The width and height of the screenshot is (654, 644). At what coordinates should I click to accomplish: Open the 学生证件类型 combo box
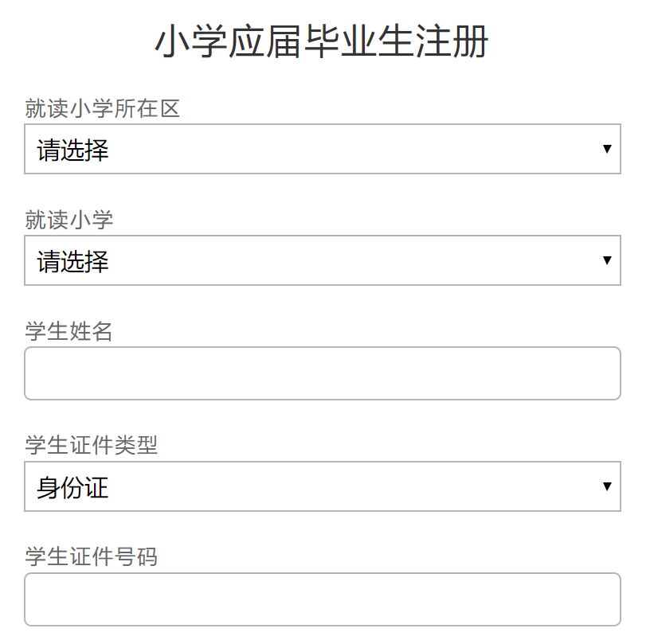tap(322, 486)
